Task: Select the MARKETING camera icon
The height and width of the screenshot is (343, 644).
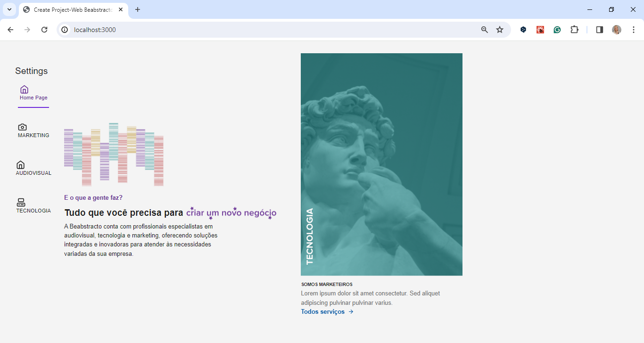Action: point(22,127)
